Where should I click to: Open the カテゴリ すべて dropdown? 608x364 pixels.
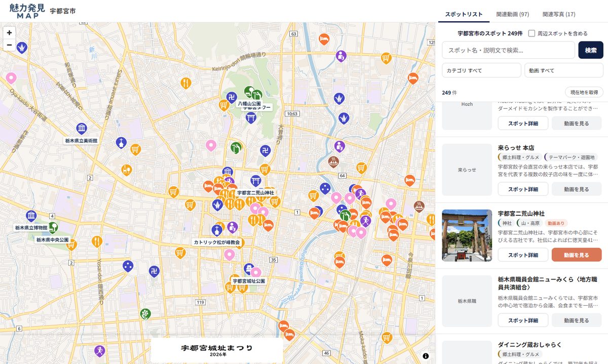tap(481, 70)
